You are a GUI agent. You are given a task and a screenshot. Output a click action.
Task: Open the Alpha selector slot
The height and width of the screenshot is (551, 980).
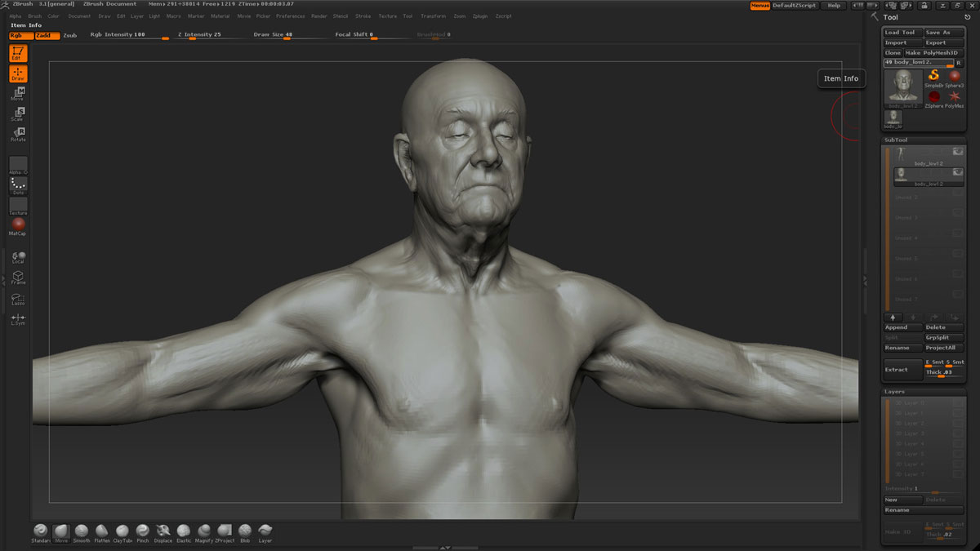coord(18,164)
